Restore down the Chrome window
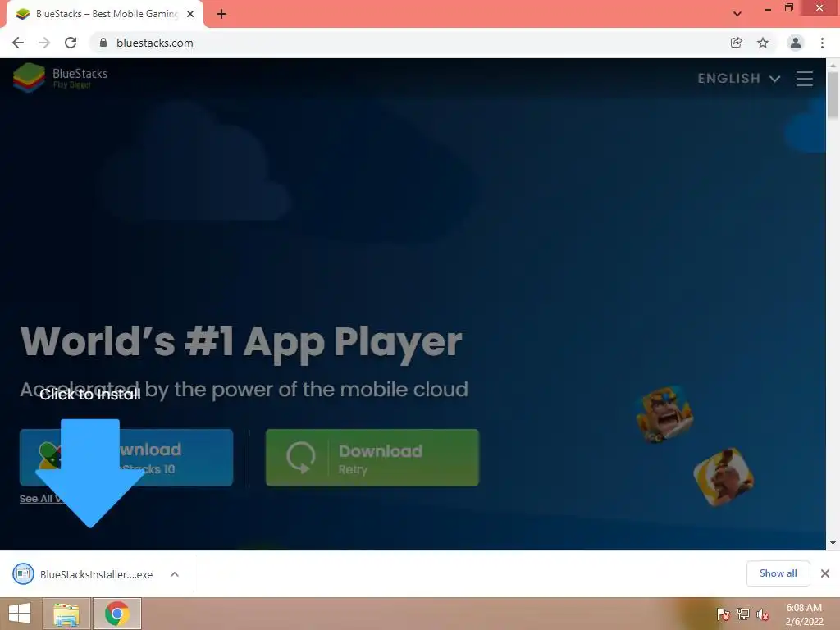The width and height of the screenshot is (840, 630). click(x=788, y=8)
